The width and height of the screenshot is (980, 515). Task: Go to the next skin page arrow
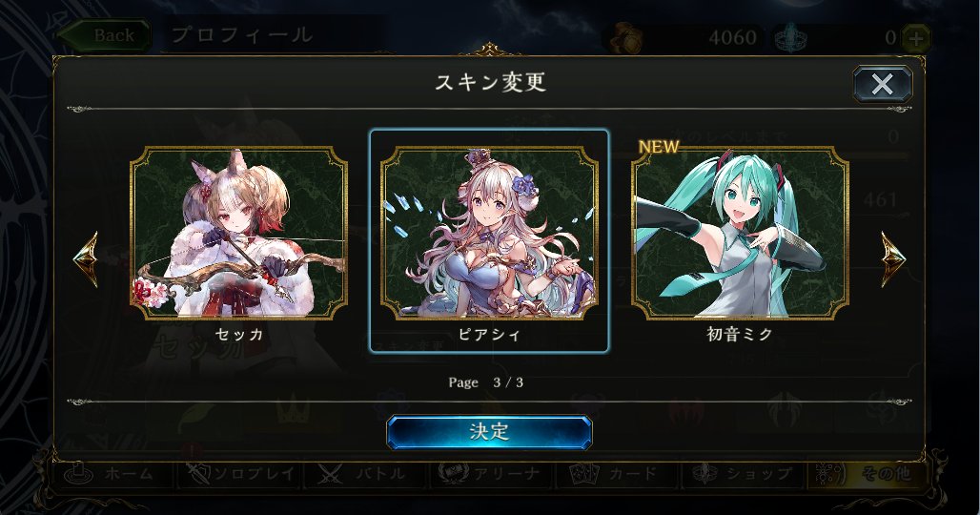pos(893,258)
